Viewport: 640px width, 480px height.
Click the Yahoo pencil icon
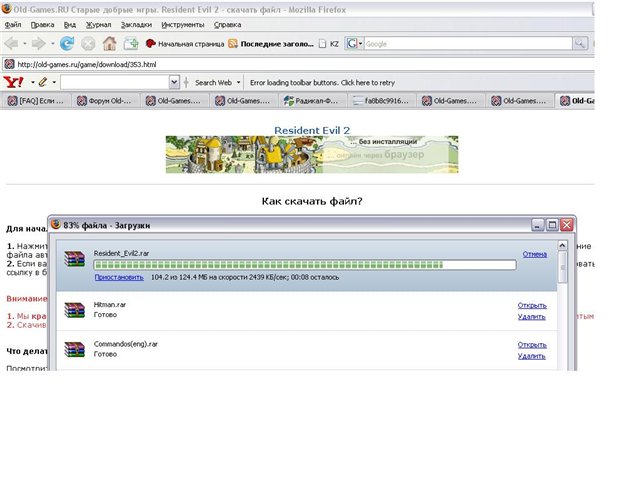coord(42,82)
